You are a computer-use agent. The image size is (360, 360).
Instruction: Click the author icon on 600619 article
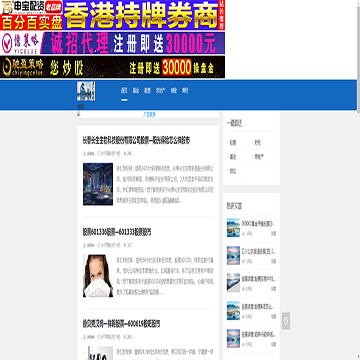pos(84,337)
